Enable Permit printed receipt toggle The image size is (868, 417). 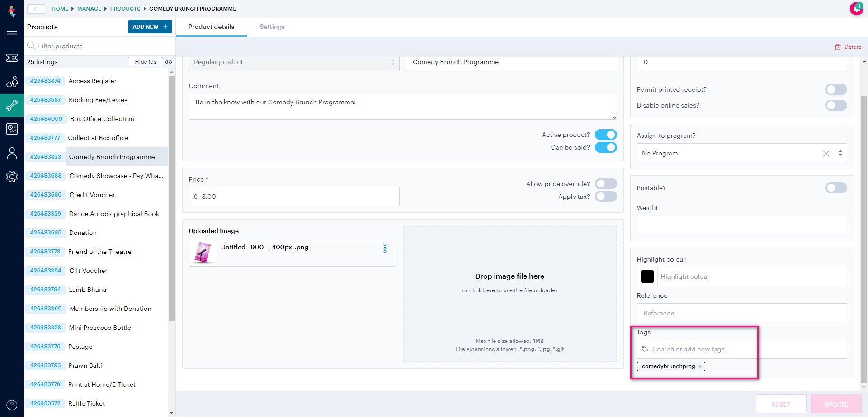coord(836,89)
